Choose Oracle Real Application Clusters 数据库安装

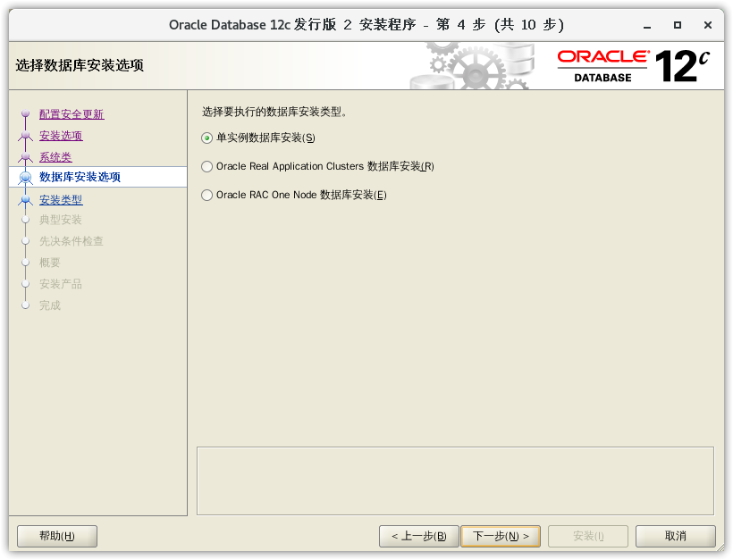coord(207,166)
